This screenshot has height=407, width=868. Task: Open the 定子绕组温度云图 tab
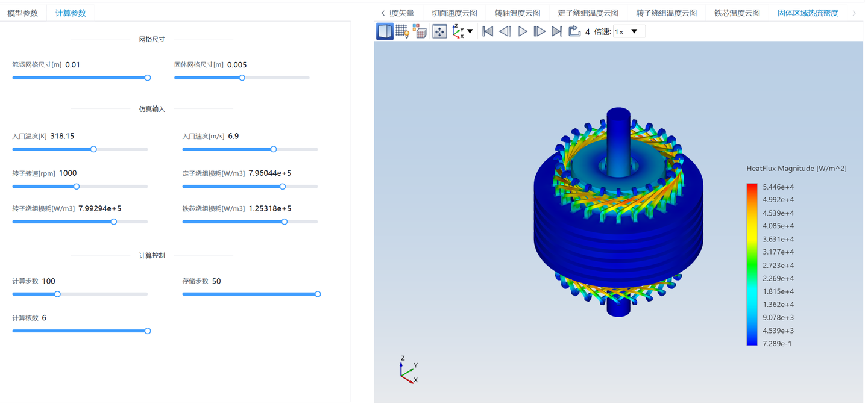(x=588, y=13)
